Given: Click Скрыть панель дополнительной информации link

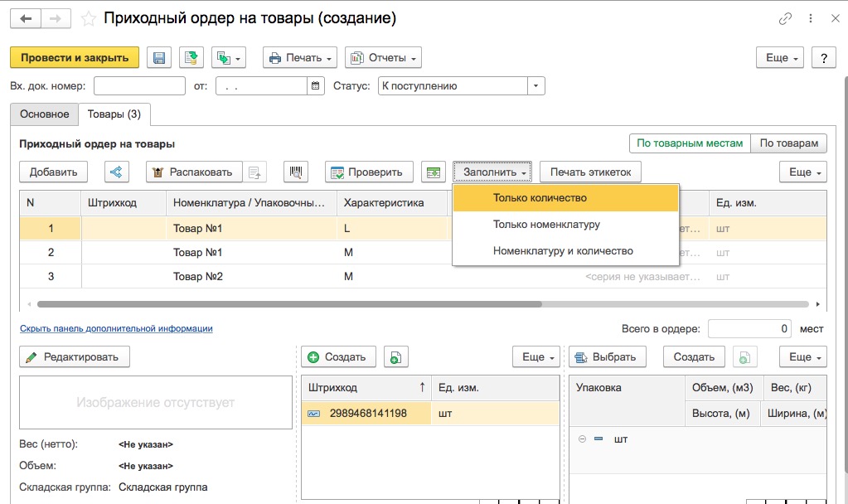Looking at the screenshot, I should (116, 328).
